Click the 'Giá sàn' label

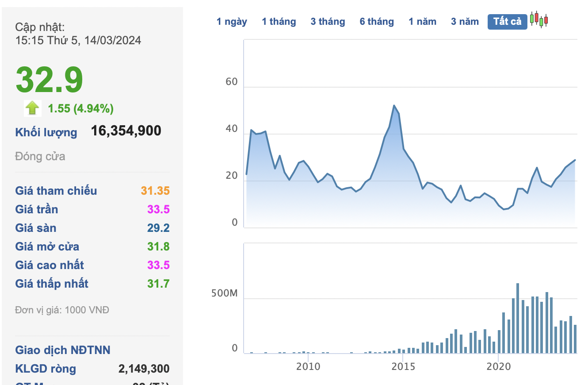pyautogui.click(x=36, y=228)
